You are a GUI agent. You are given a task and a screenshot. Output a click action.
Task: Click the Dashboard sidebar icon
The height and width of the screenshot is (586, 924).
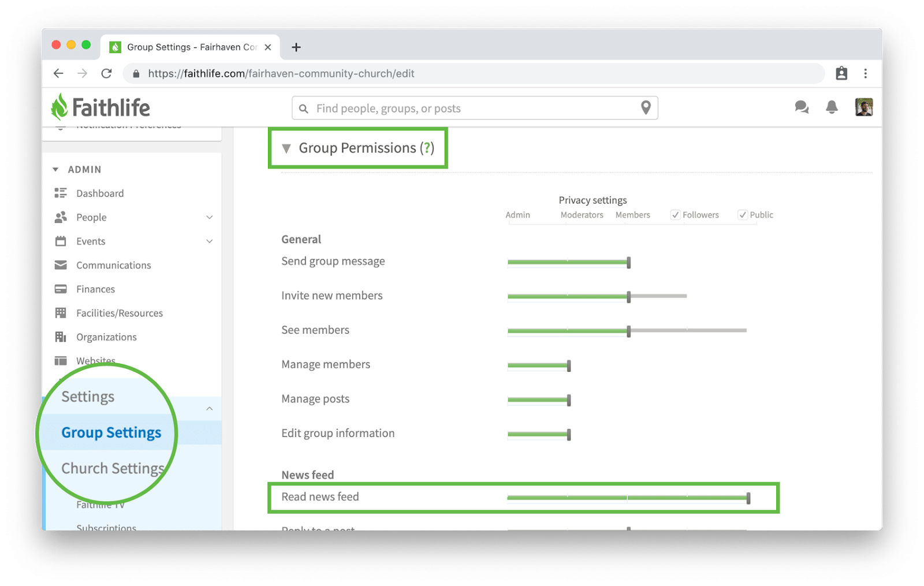pyautogui.click(x=61, y=193)
